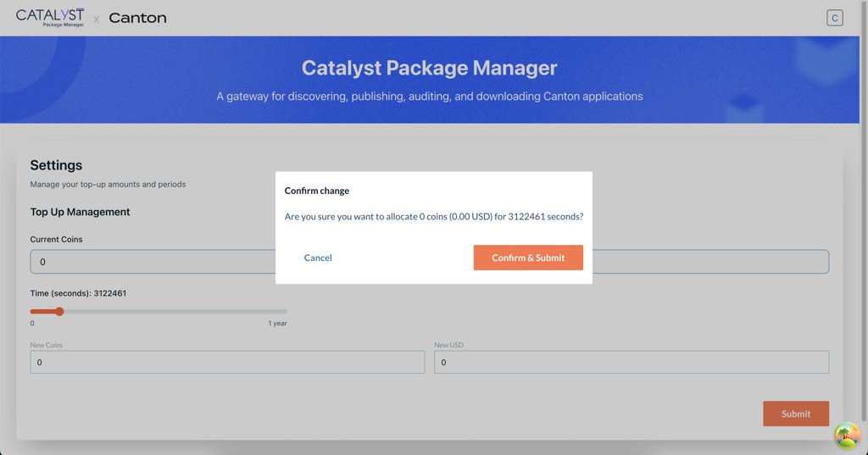The height and width of the screenshot is (455, 868).
Task: Click the "Catalyst Package Manager" banner title
Action: [429, 68]
